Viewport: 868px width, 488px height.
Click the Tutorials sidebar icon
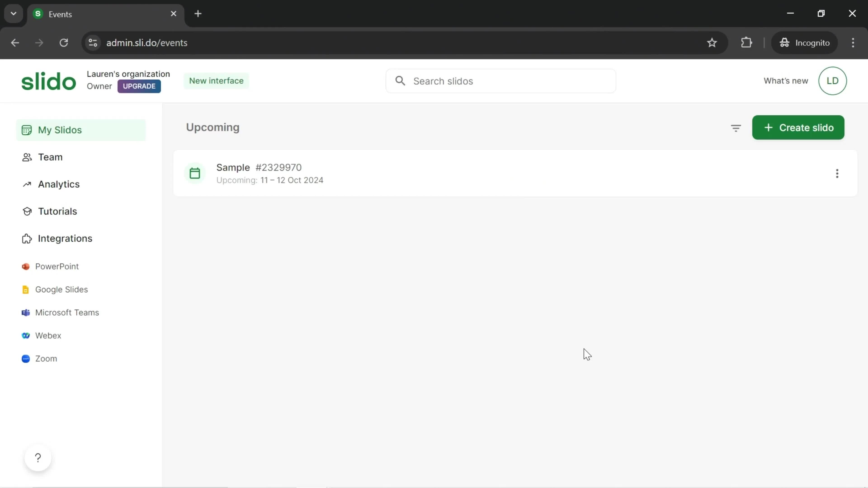pyautogui.click(x=27, y=211)
